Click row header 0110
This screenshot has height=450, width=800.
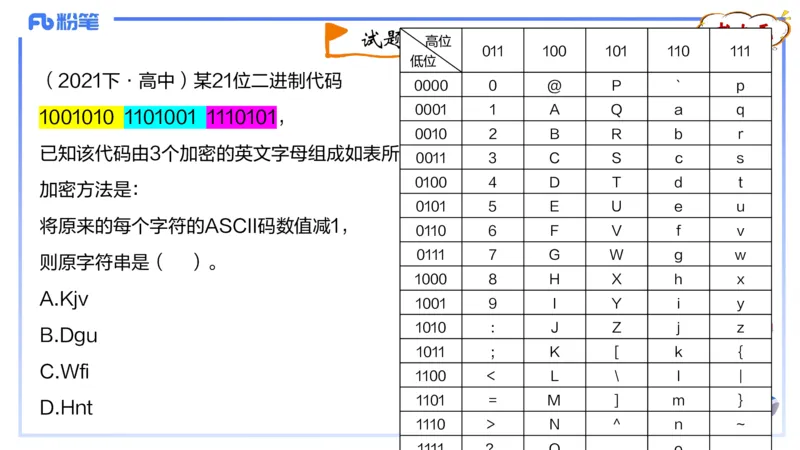431,231
